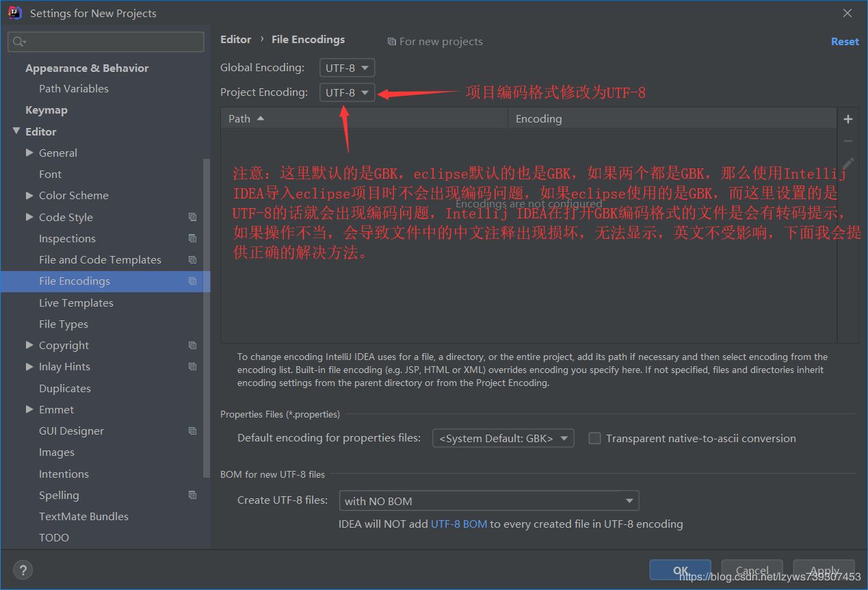868x590 pixels.
Task: Click the search magnifier icon in settings
Action: [x=18, y=42]
